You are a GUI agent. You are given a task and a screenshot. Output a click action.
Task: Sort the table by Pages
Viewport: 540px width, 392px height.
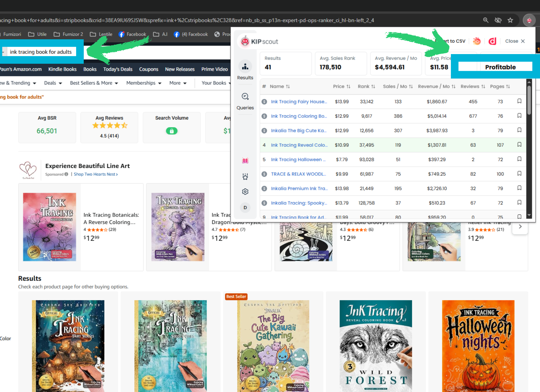(x=500, y=86)
